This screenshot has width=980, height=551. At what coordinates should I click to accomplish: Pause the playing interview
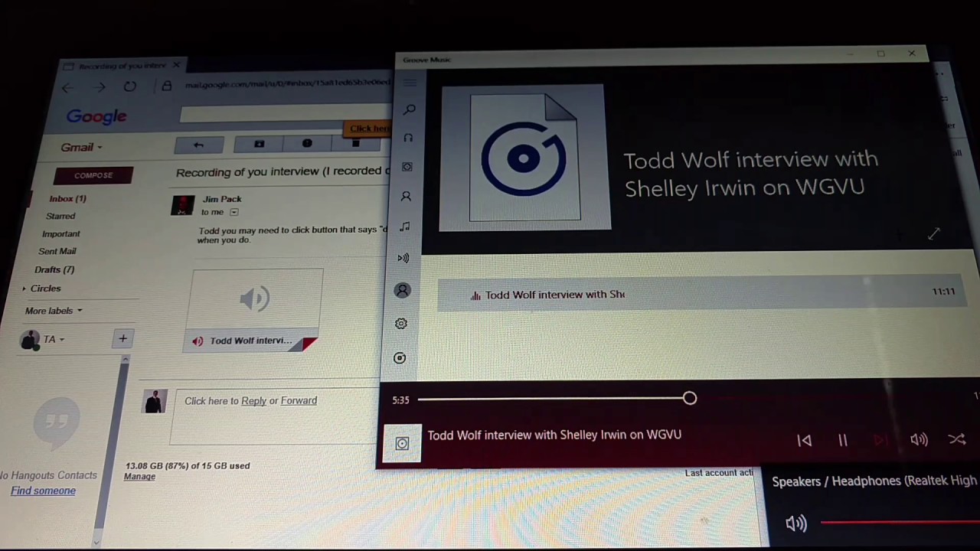(842, 441)
